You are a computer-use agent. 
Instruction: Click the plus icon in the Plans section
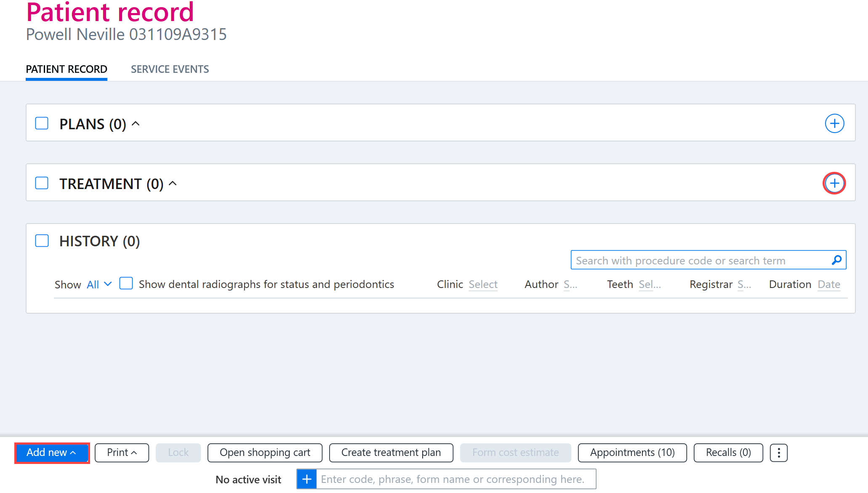coord(834,123)
